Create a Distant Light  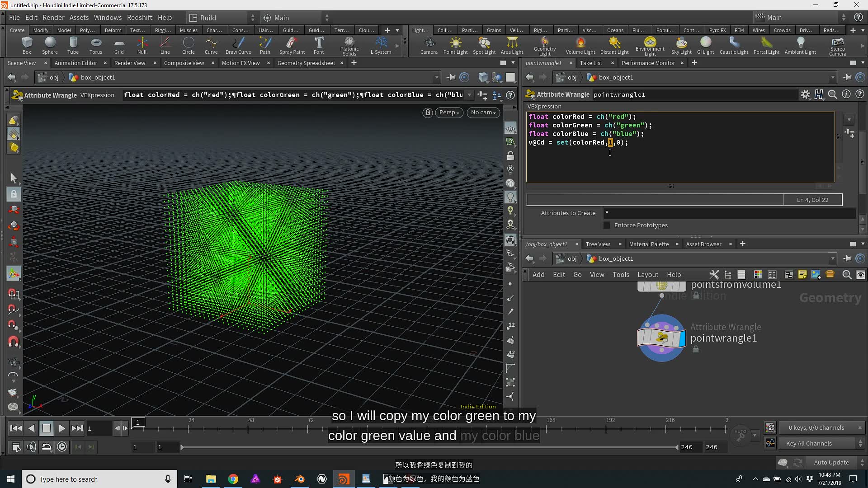point(614,45)
